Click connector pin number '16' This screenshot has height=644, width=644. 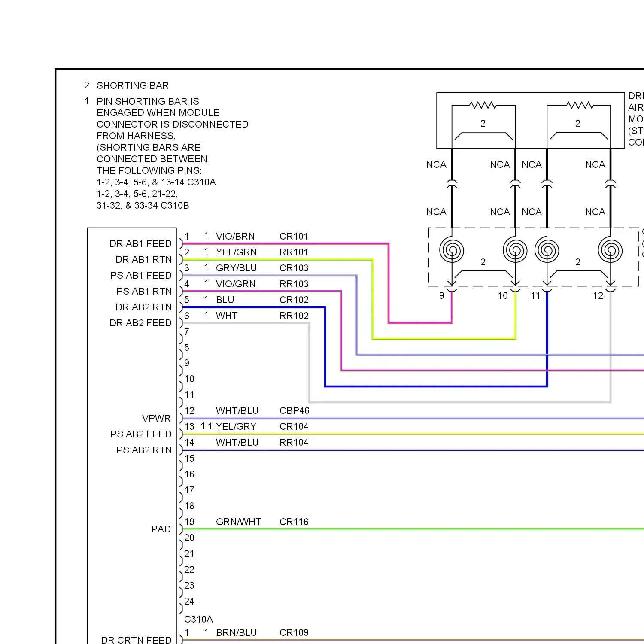tap(189, 474)
